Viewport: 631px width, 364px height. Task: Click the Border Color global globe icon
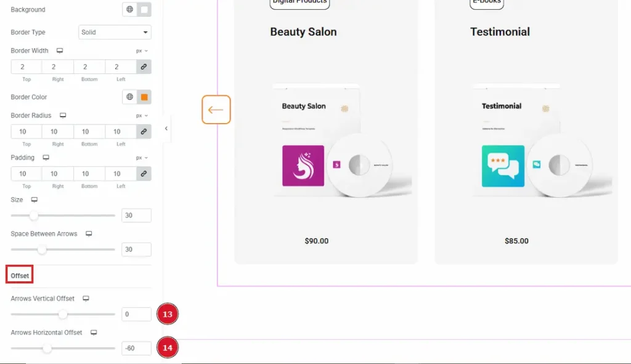click(129, 97)
